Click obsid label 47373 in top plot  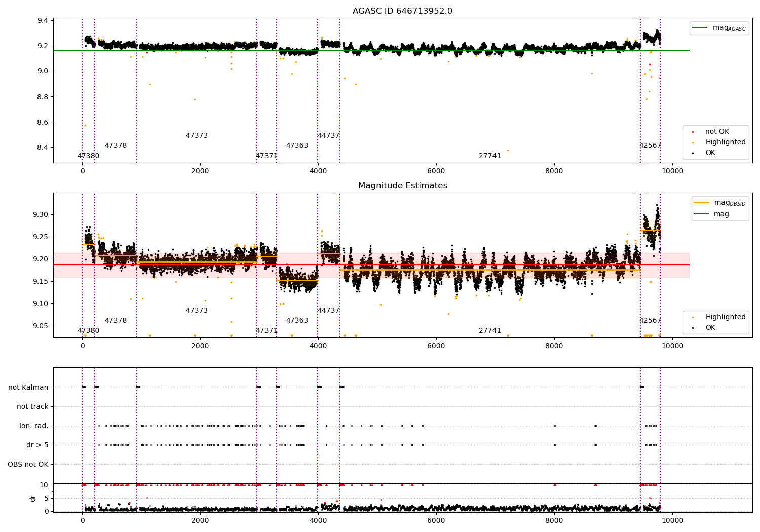coord(197,136)
